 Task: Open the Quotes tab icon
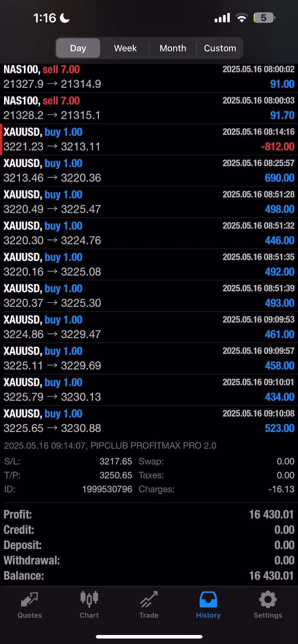click(30, 599)
